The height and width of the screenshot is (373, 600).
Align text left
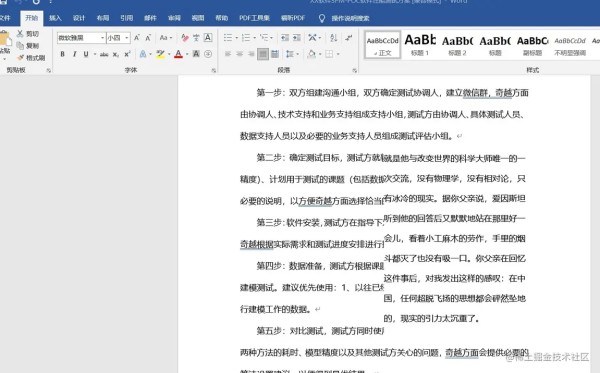pos(228,54)
